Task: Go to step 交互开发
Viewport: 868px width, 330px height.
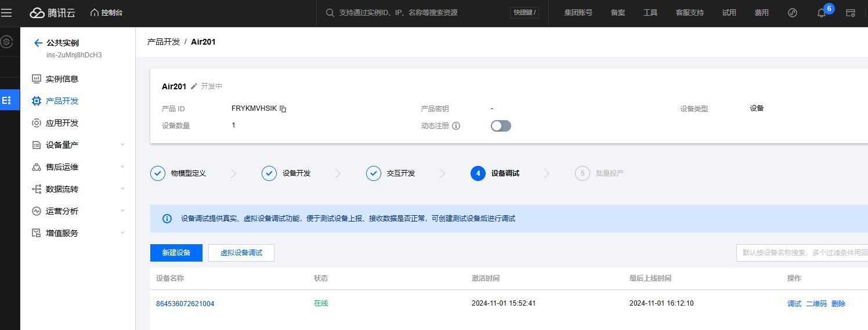Action: [x=391, y=173]
